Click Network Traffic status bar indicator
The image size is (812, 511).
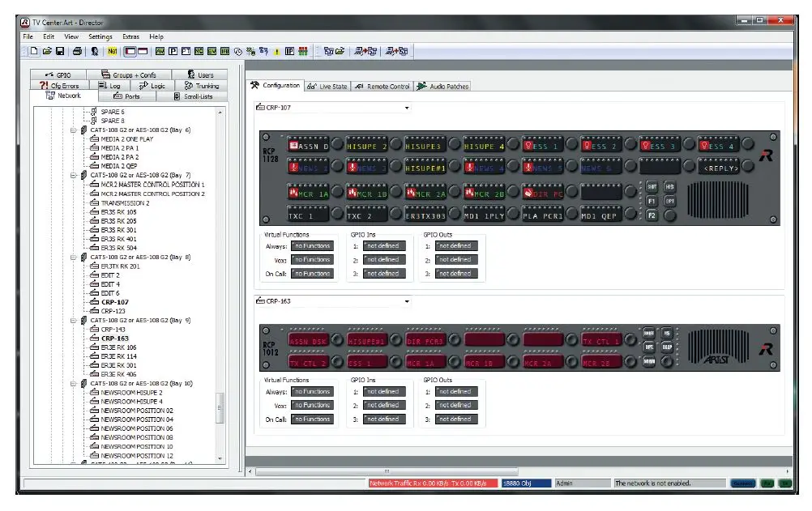point(433,483)
